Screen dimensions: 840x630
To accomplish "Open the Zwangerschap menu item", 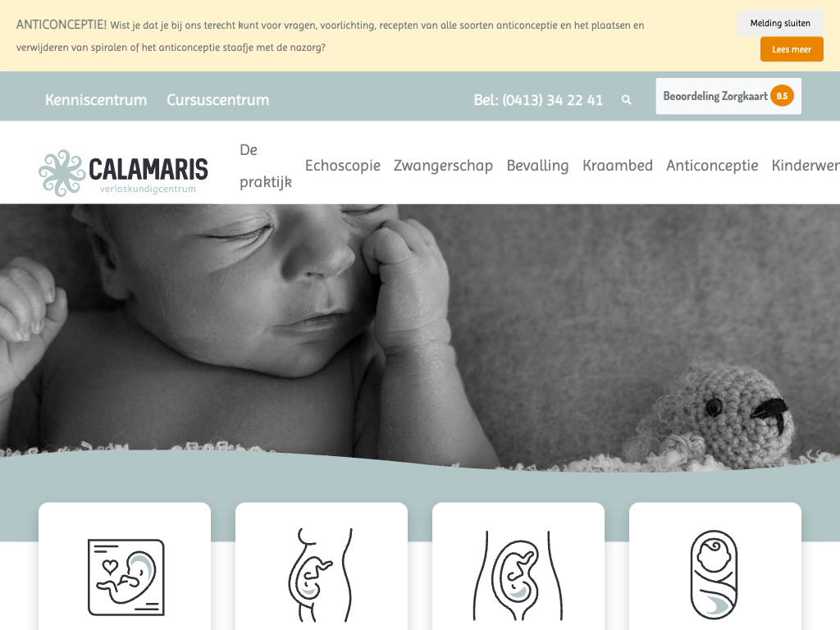I will [443, 166].
